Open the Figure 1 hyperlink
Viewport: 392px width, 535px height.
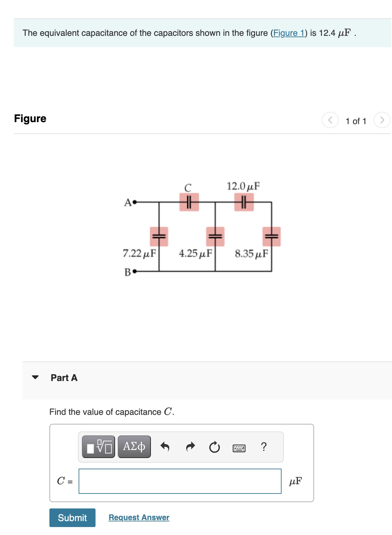coord(289,33)
